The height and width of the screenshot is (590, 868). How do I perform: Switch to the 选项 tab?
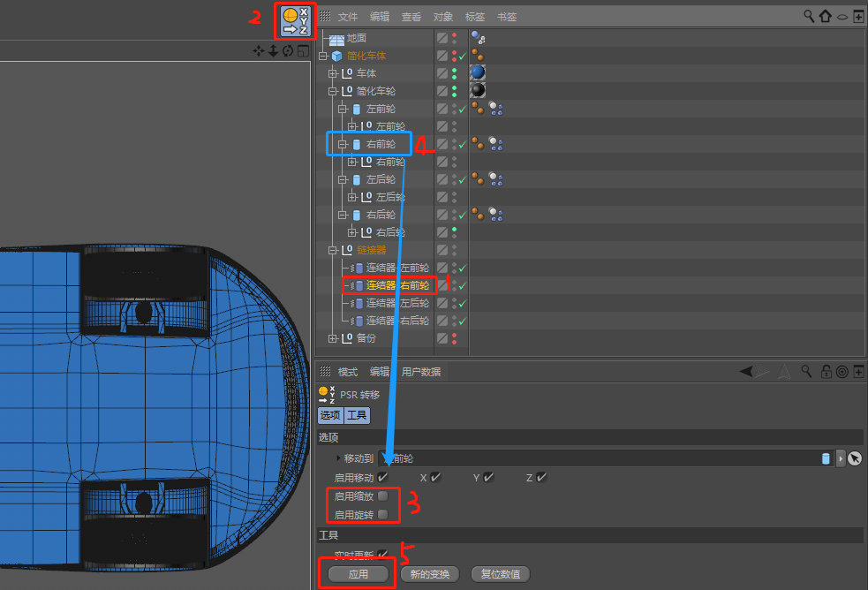(330, 415)
